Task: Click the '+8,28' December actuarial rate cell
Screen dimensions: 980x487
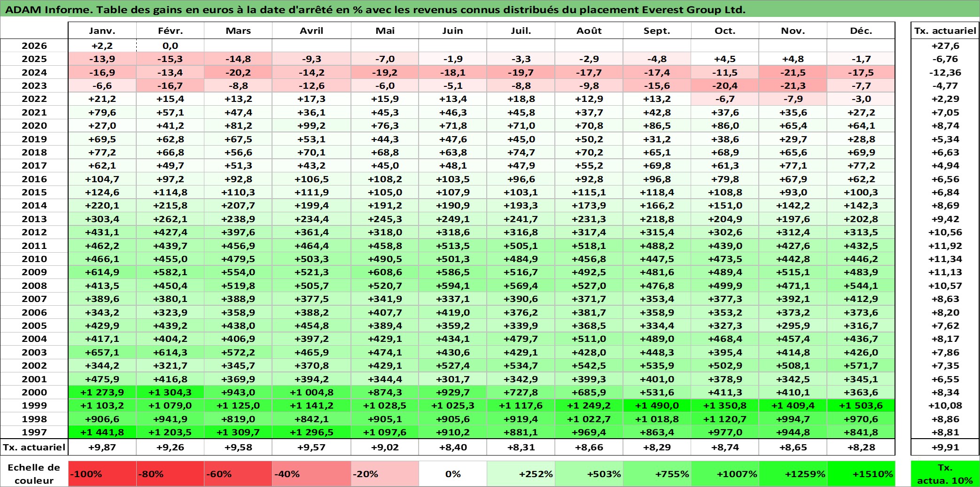Action: 861,447
